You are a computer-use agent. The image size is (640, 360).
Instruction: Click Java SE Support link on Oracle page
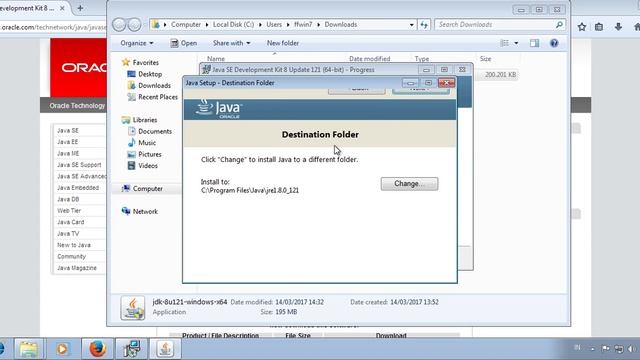point(79,165)
